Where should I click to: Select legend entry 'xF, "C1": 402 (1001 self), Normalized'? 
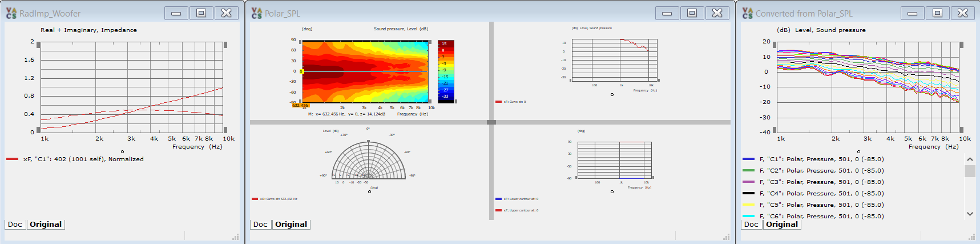click(x=83, y=159)
